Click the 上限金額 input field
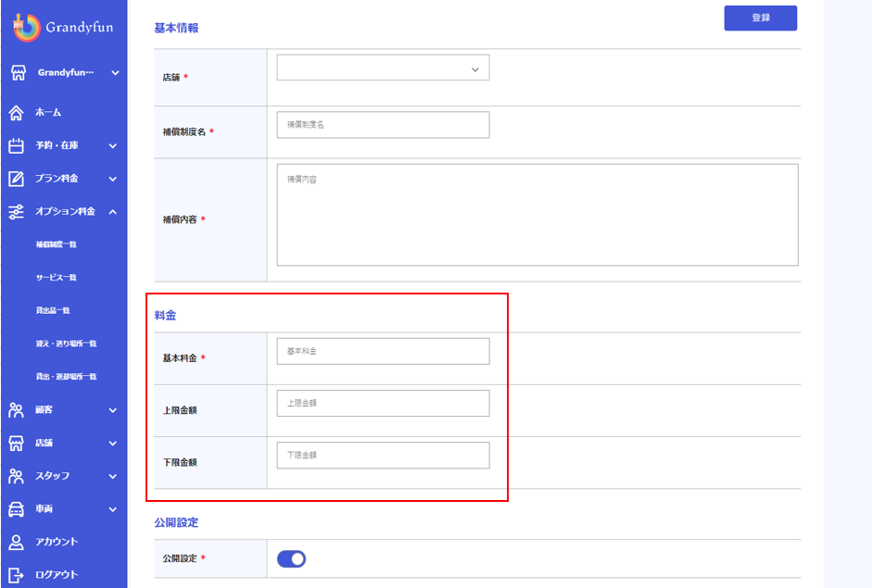The image size is (872, 588). pos(383,403)
